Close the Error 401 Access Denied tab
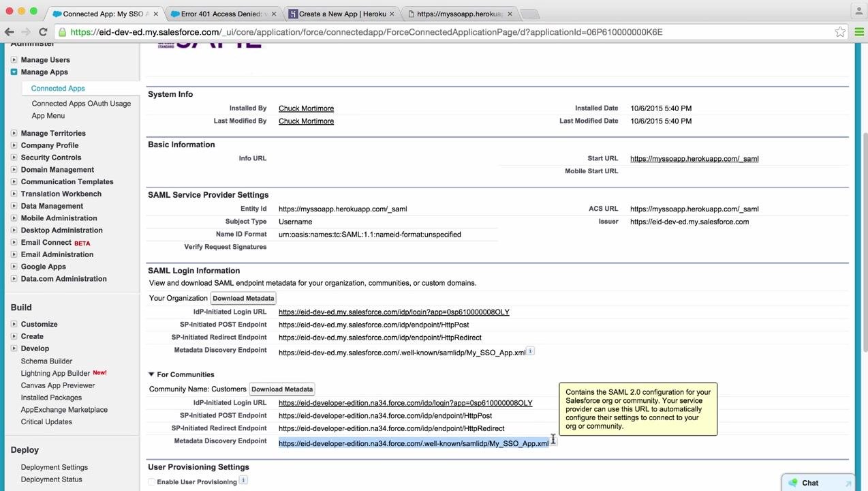 (274, 14)
